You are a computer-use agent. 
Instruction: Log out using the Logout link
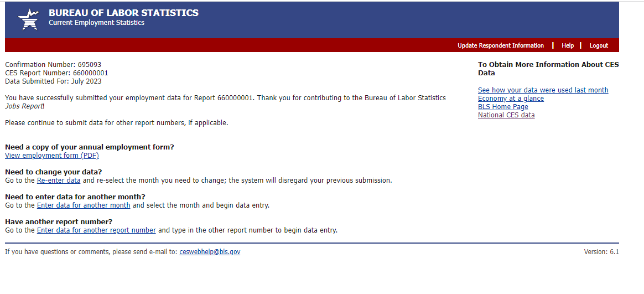pyautogui.click(x=598, y=45)
